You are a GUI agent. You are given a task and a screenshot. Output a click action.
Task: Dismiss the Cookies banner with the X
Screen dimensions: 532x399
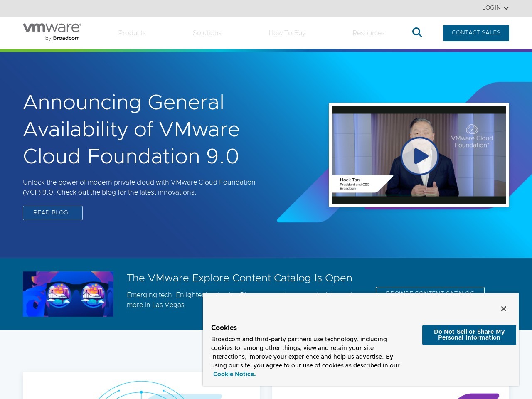(503, 308)
